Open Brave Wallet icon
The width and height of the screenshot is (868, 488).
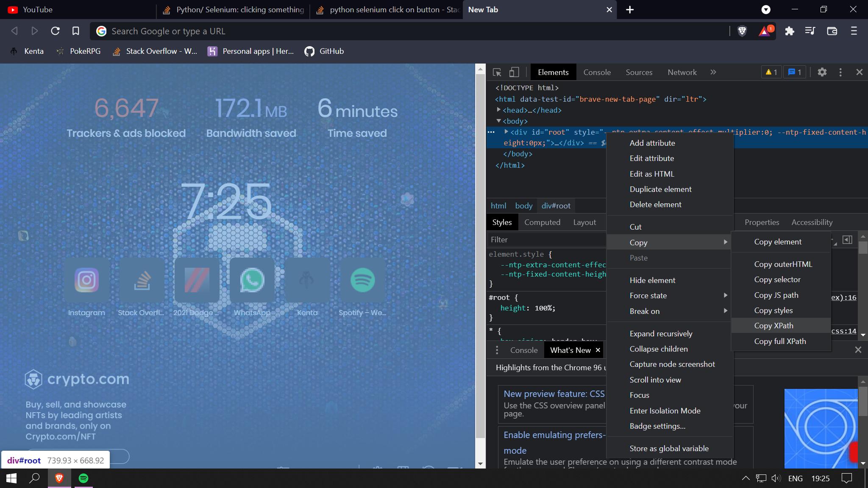(x=832, y=31)
